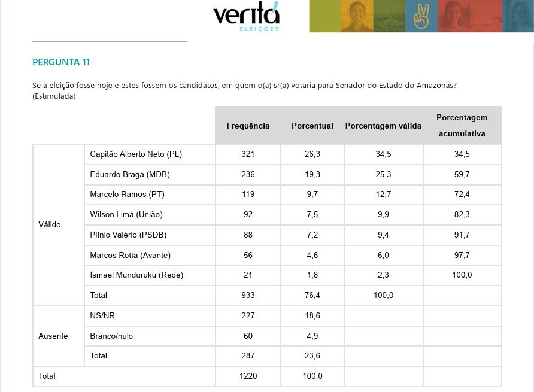Select the Válido group label

click(50, 225)
